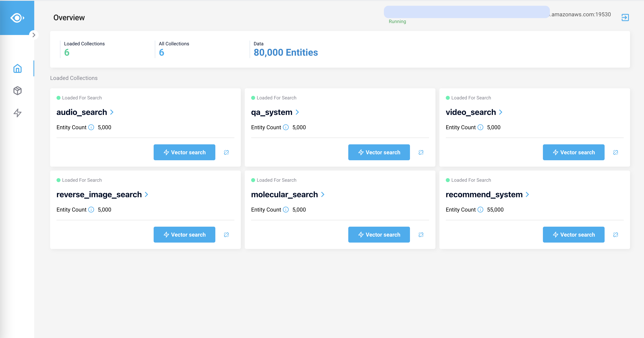Image resolution: width=644 pixels, height=338 pixels.
Task: Open the Collections cube sidebar icon
Action: pyautogui.click(x=18, y=91)
